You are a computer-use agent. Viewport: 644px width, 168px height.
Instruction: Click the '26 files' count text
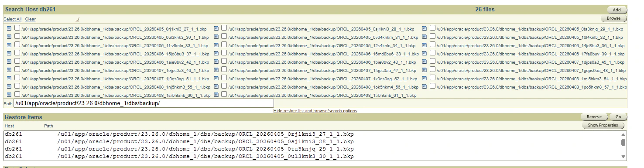[485, 9]
